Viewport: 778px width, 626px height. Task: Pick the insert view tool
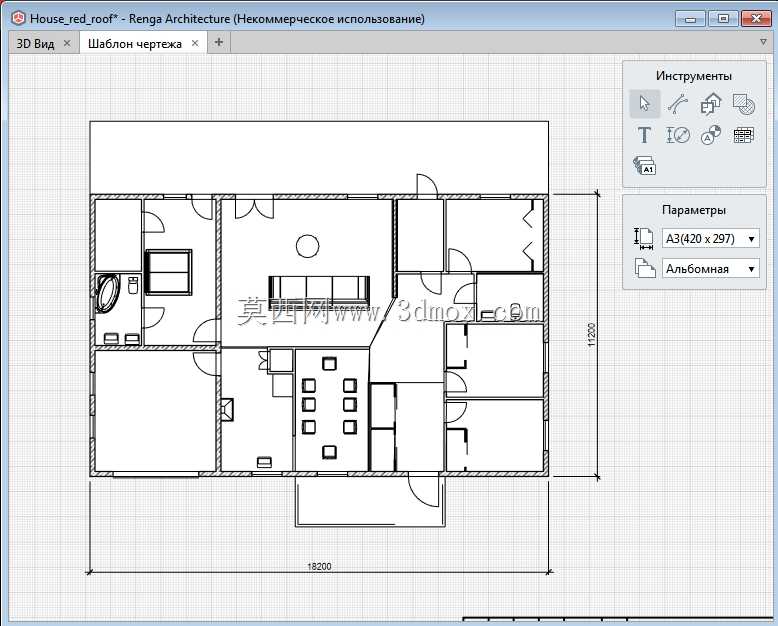coord(711,104)
